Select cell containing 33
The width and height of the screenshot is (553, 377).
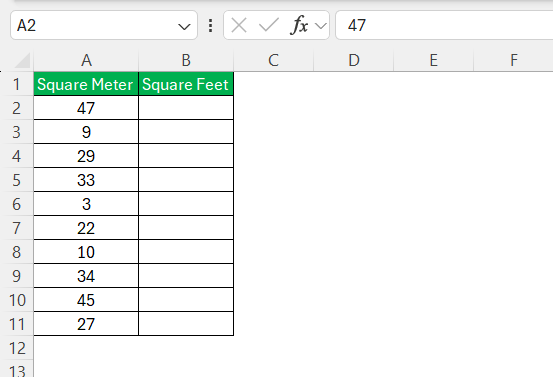coord(86,180)
